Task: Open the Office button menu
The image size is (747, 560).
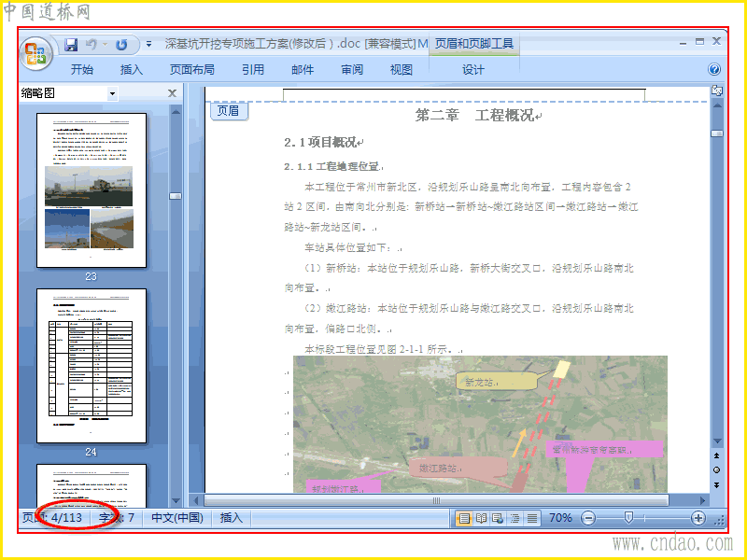Action: coord(35,53)
